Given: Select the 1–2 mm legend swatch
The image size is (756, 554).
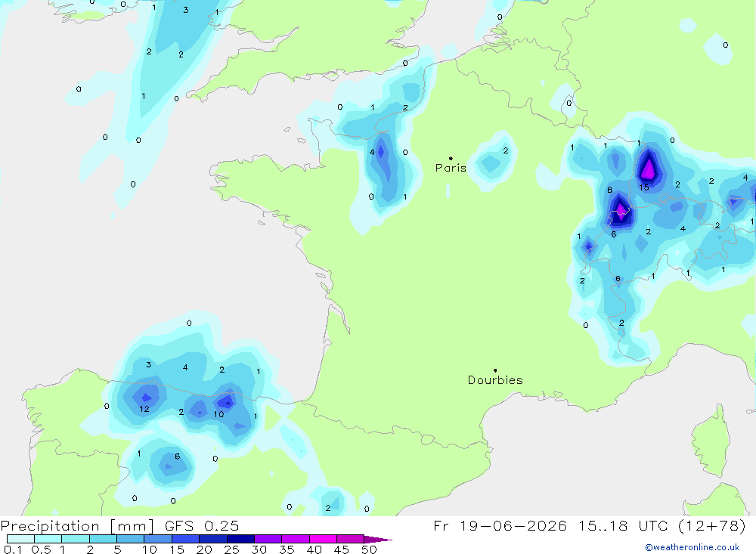Looking at the screenshot, I should (76, 539).
